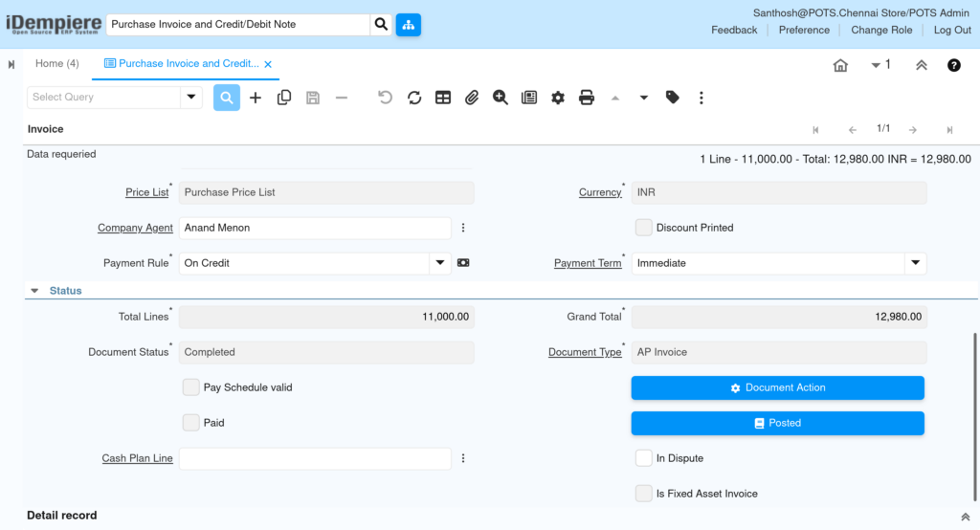Open attachments paperclip icon
The image size is (980, 530).
[471, 98]
